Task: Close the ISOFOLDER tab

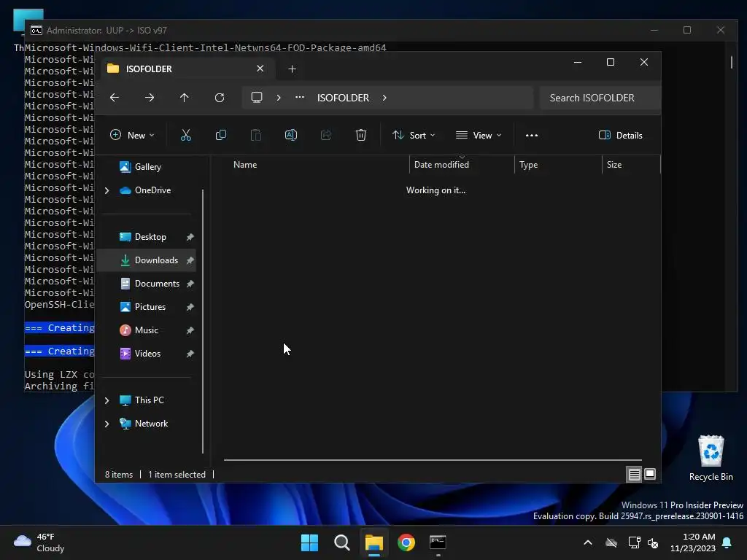Action: (x=260, y=69)
